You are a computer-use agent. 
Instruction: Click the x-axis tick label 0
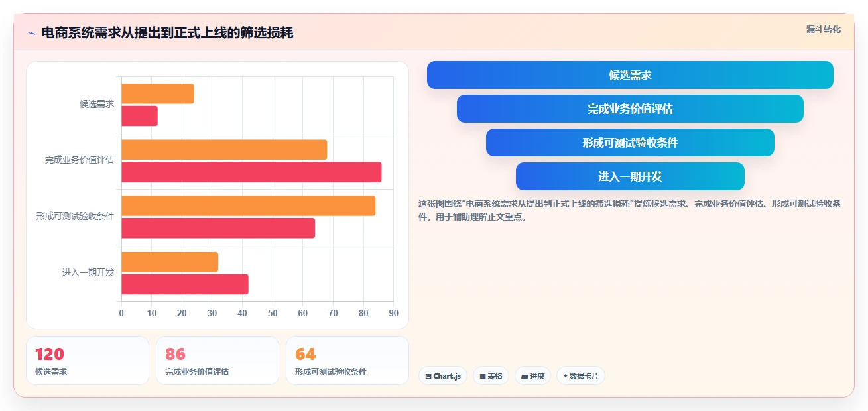[x=121, y=313]
